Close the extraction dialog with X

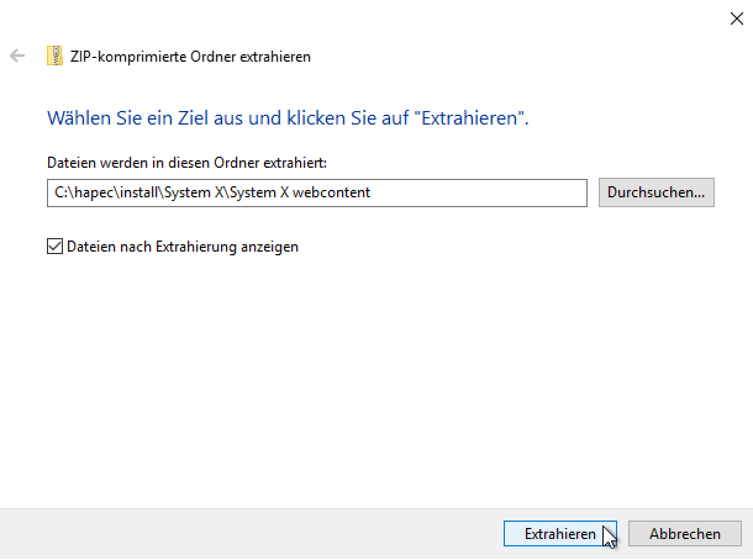tap(736, 19)
